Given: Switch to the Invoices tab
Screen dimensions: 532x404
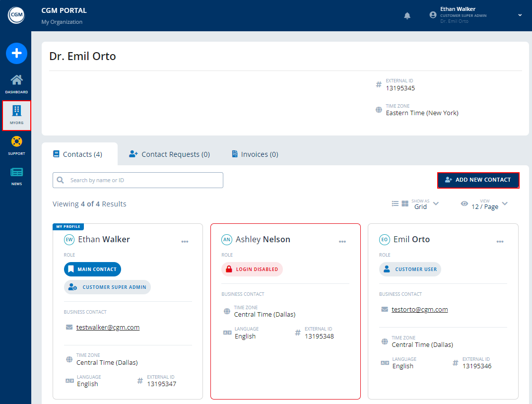Looking at the screenshot, I should [x=255, y=154].
